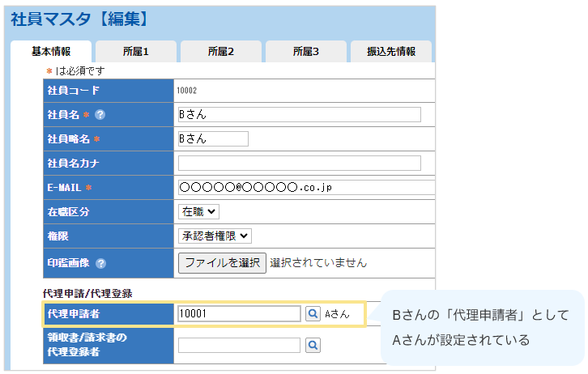
Task: Switch to the 基本情報 tab
Action: [x=51, y=52]
